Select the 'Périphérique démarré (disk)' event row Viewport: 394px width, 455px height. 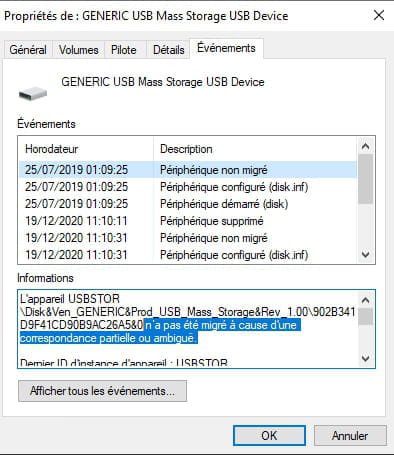[x=188, y=204]
